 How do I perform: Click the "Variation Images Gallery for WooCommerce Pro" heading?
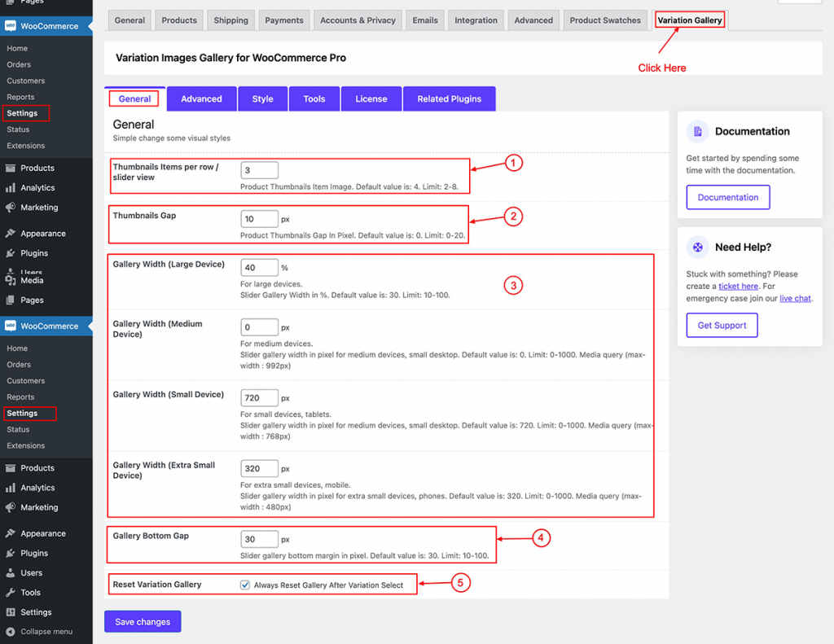coord(230,58)
